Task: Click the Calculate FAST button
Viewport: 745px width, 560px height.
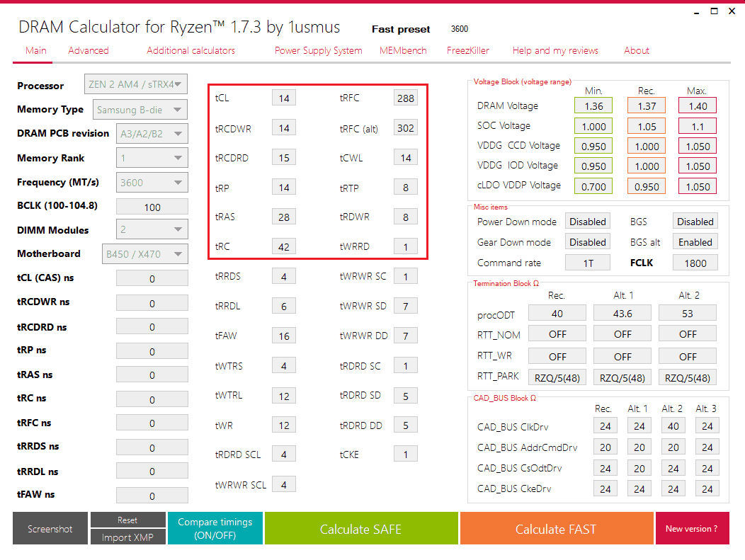Action: tap(557, 528)
